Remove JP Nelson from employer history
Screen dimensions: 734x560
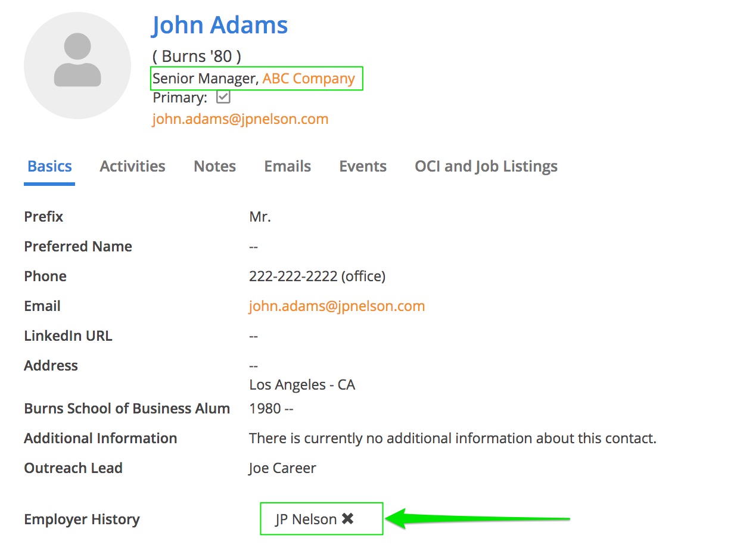coord(348,519)
